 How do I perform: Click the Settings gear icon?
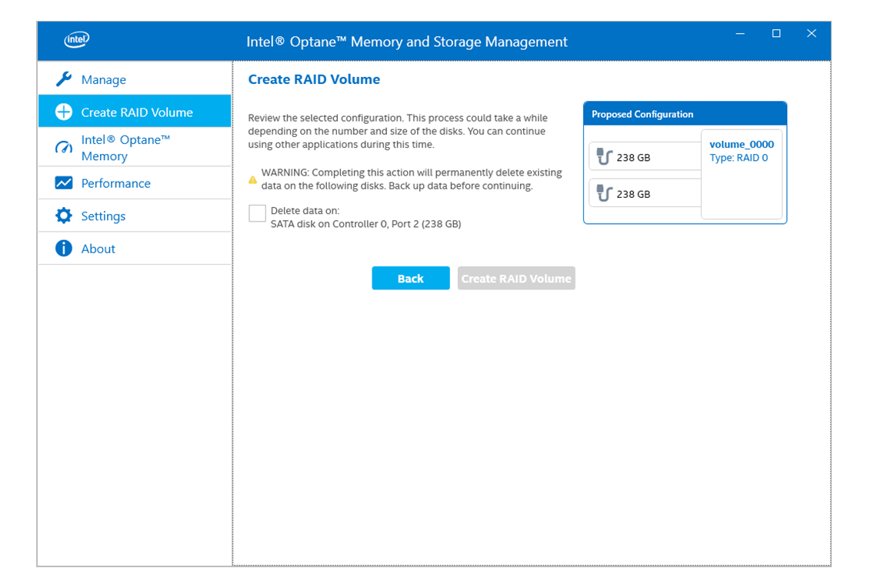pyautogui.click(x=64, y=216)
